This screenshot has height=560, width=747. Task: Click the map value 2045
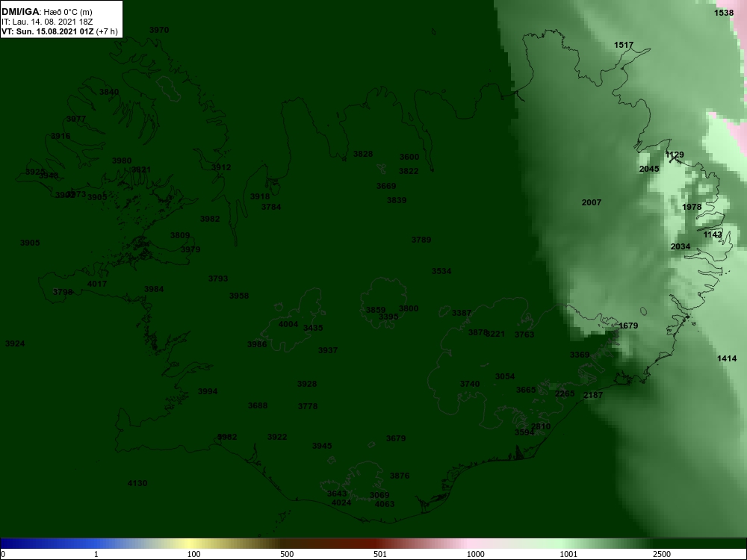click(x=649, y=169)
